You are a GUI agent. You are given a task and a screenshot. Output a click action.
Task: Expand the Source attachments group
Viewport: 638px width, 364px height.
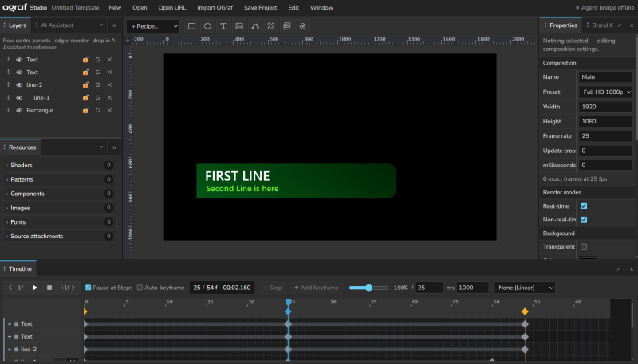point(60,236)
